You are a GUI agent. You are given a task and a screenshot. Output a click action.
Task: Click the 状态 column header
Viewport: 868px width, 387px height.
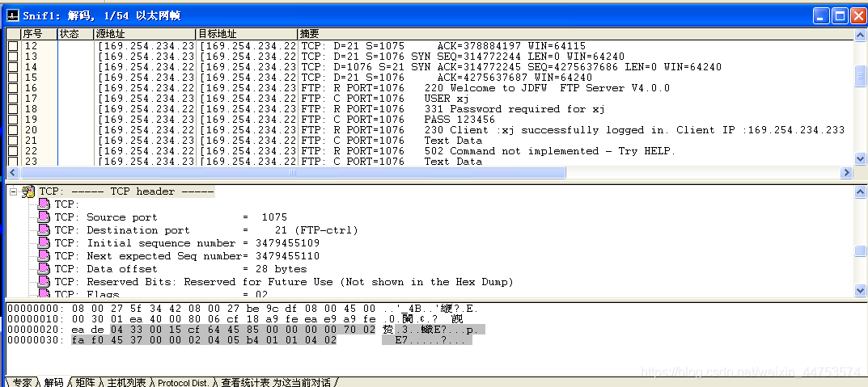[x=76, y=34]
